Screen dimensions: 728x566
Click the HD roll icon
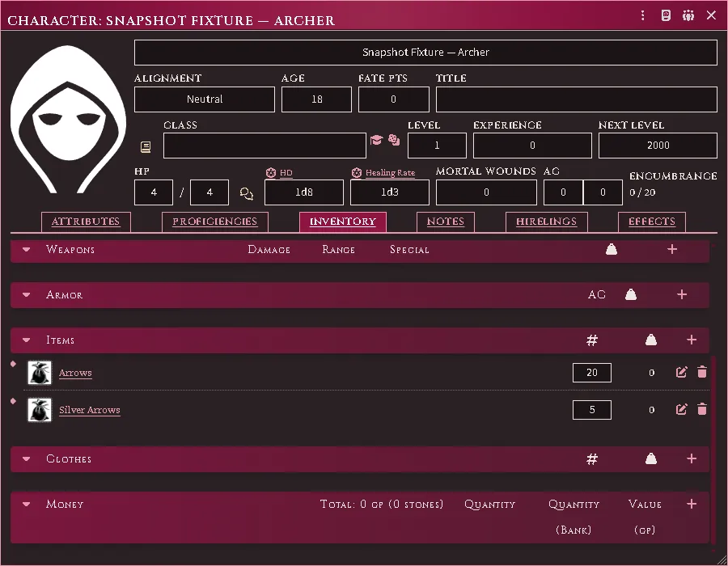point(271,172)
